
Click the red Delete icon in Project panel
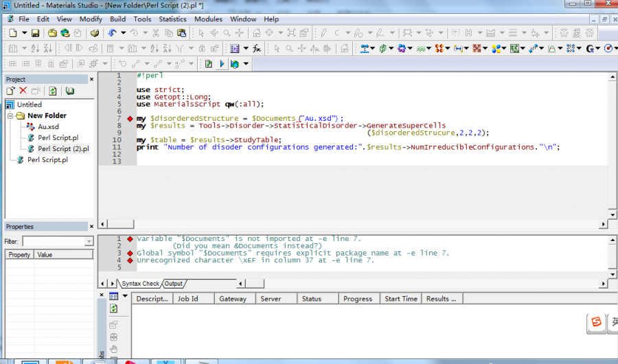click(x=23, y=91)
